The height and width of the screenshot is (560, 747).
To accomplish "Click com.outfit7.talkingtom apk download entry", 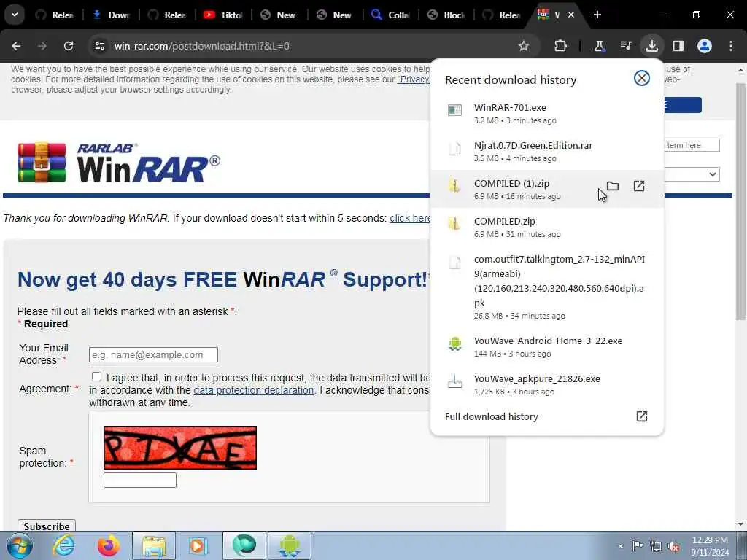I will point(546,287).
